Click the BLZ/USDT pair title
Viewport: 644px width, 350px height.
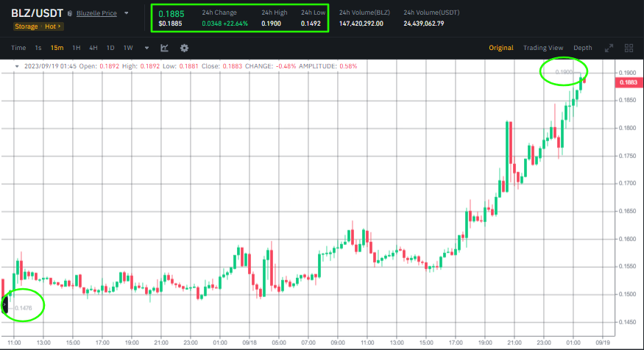37,13
